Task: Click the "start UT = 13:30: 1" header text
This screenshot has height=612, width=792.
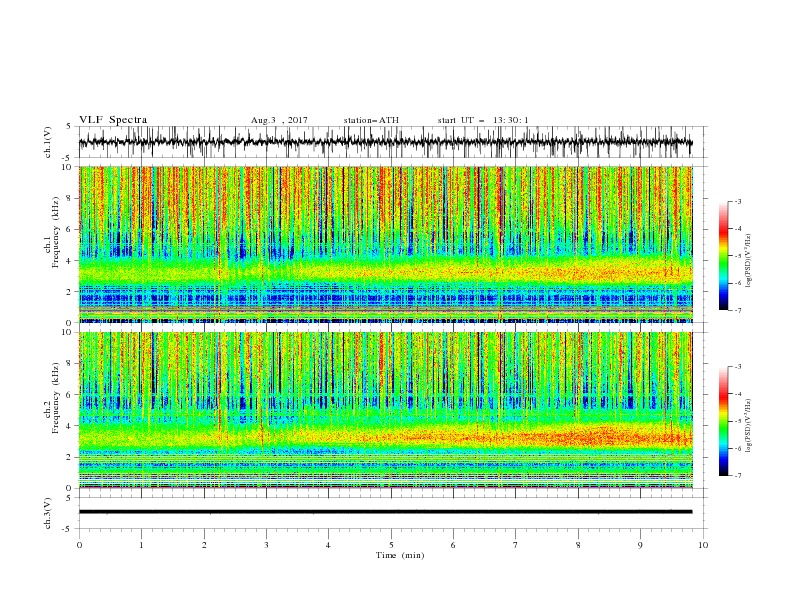Action: (x=483, y=120)
